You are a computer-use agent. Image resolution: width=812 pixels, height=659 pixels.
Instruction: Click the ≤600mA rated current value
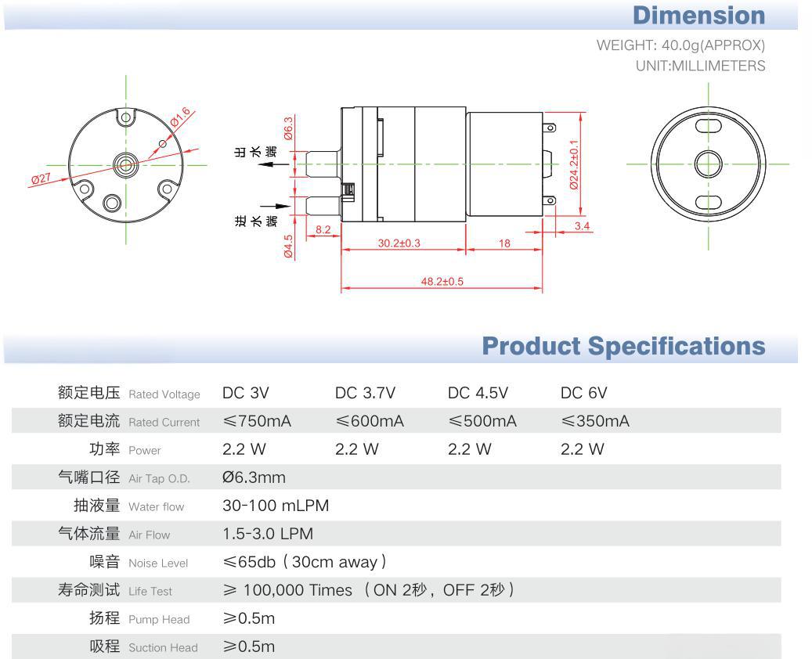click(369, 422)
